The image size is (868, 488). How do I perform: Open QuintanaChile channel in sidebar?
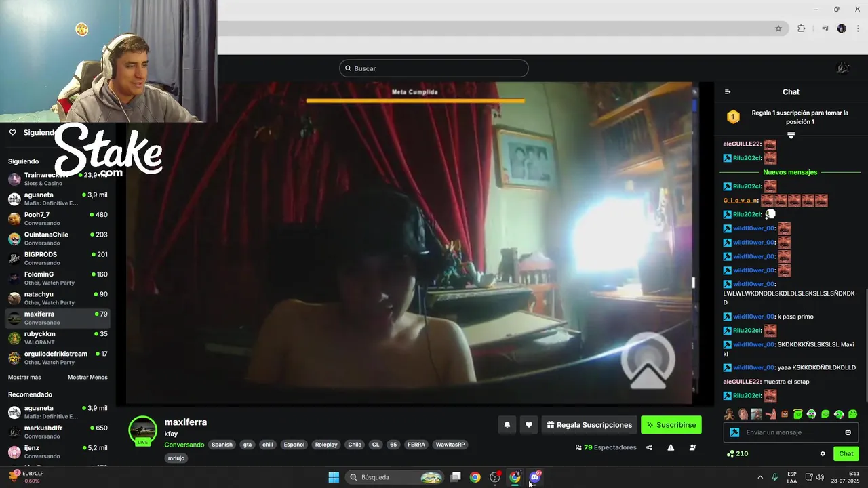click(x=58, y=239)
